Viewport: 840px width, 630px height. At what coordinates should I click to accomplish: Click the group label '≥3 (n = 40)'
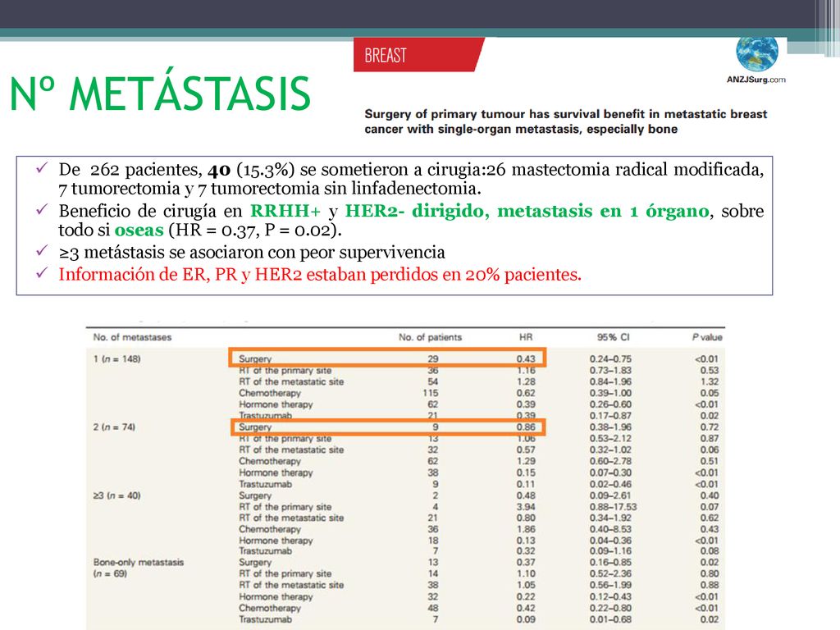[x=116, y=495]
